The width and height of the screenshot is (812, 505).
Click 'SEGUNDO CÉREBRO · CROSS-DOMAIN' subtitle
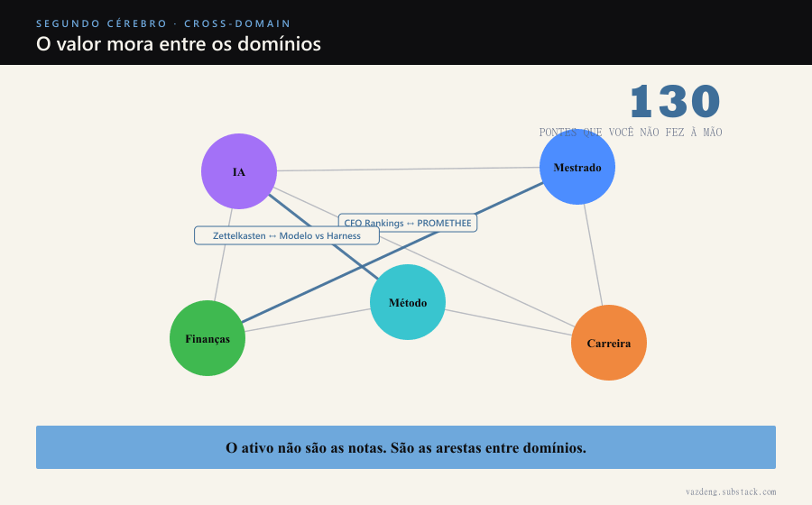tap(163, 23)
